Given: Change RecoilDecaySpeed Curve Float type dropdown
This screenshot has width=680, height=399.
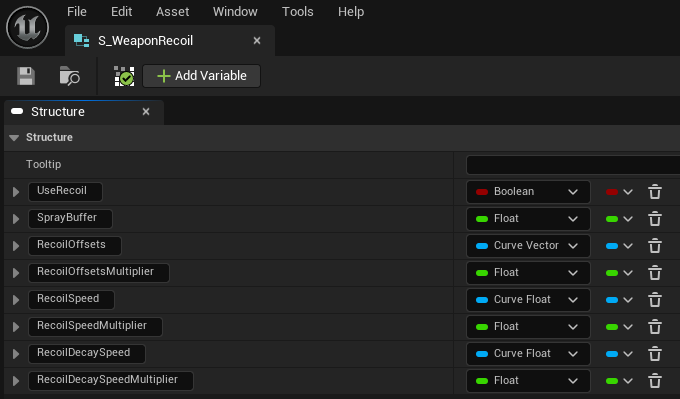Looking at the screenshot, I should click(528, 354).
